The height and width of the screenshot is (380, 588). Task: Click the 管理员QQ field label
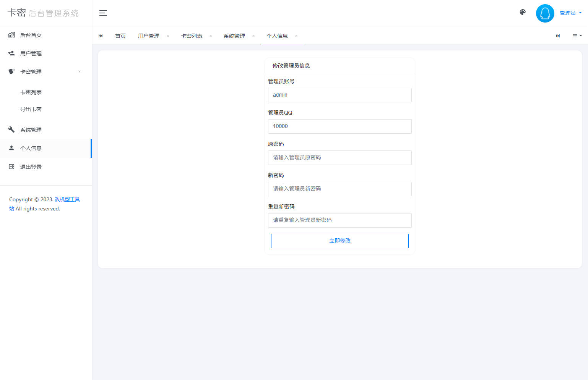pos(280,113)
